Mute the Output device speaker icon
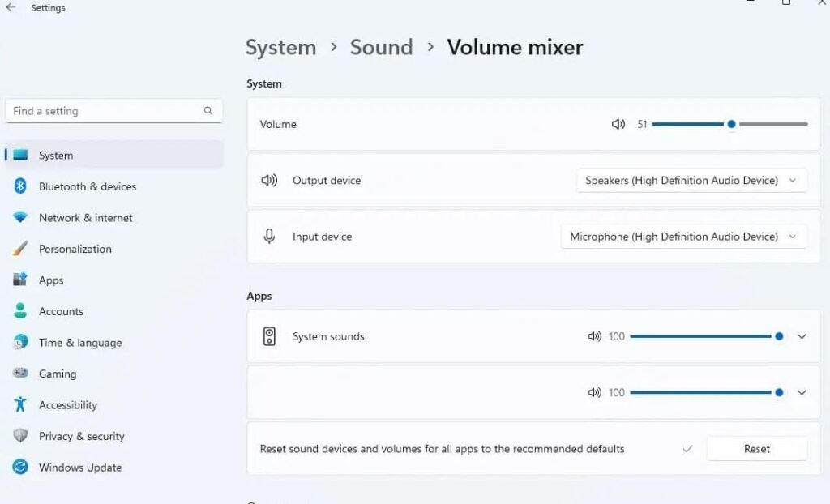 point(269,180)
